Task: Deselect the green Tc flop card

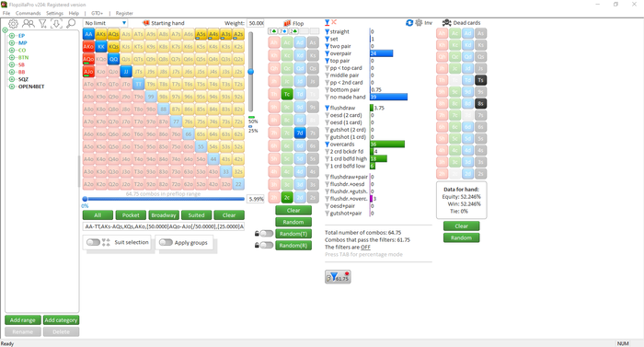Action: 287,94
